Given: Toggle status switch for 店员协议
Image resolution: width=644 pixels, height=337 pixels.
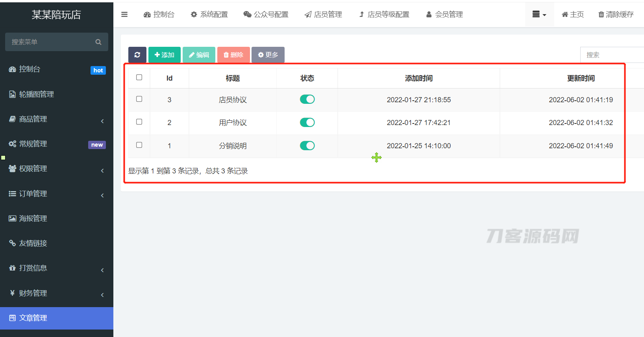Looking at the screenshot, I should pos(307,99).
